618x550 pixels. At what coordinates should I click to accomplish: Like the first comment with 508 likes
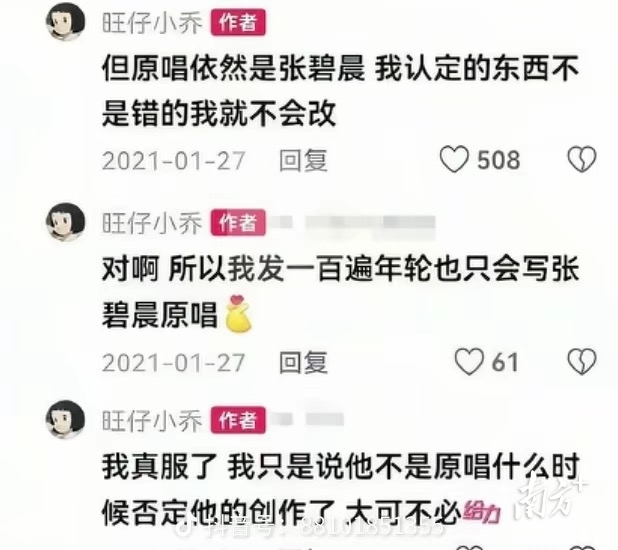pos(454,159)
